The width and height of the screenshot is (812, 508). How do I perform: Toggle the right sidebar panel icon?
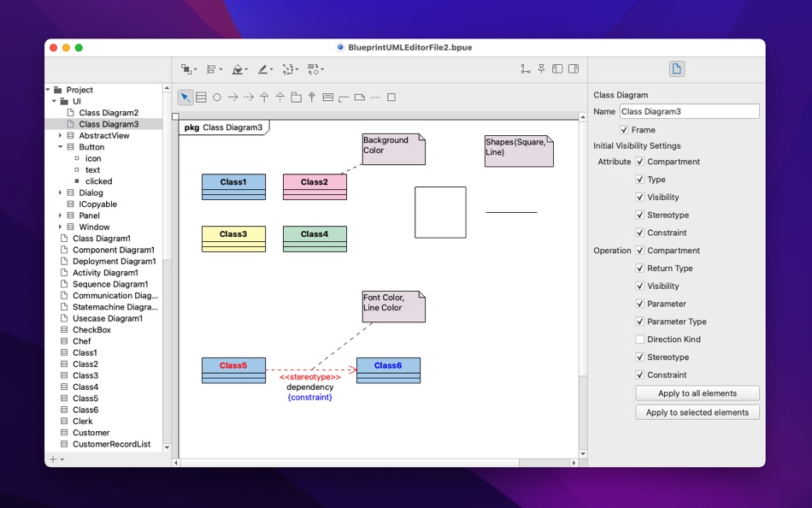click(574, 69)
